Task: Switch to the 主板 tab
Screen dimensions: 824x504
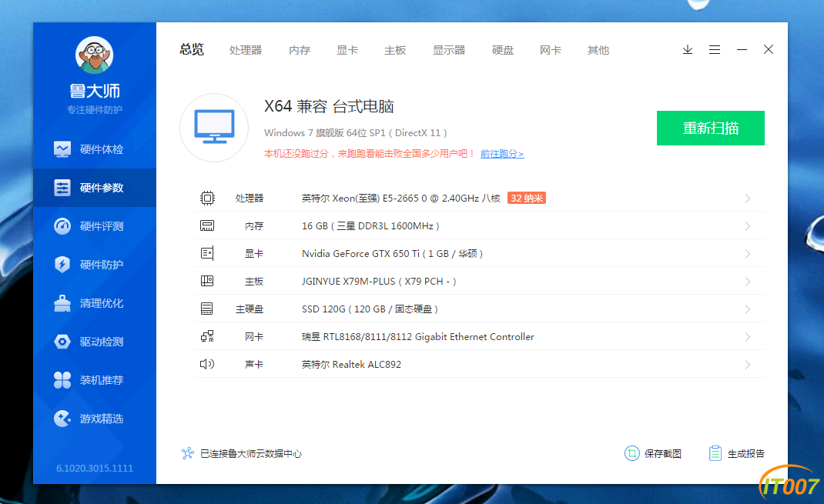Action: coord(395,50)
